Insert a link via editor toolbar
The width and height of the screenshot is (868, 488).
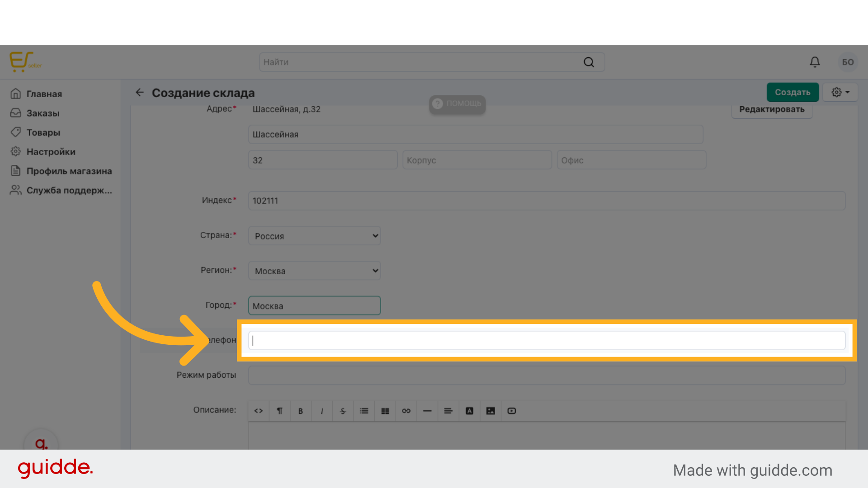(406, 411)
